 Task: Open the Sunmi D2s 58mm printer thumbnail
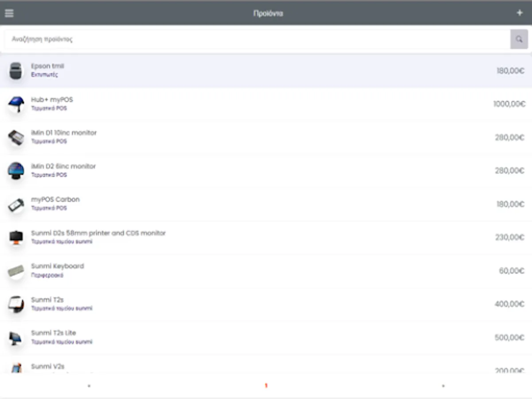[16, 238]
